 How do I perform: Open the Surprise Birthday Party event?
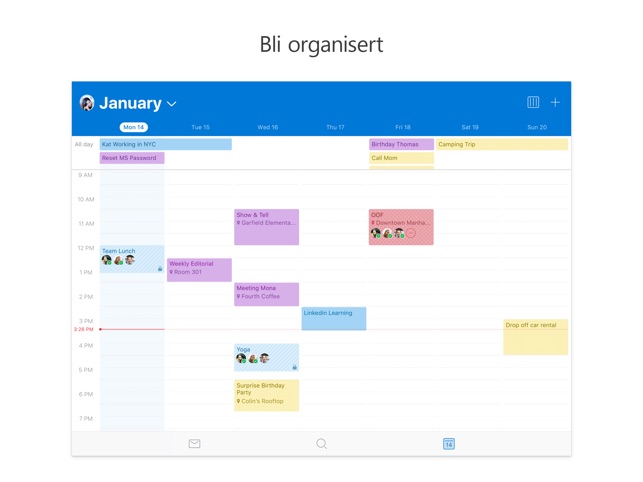[x=266, y=394]
